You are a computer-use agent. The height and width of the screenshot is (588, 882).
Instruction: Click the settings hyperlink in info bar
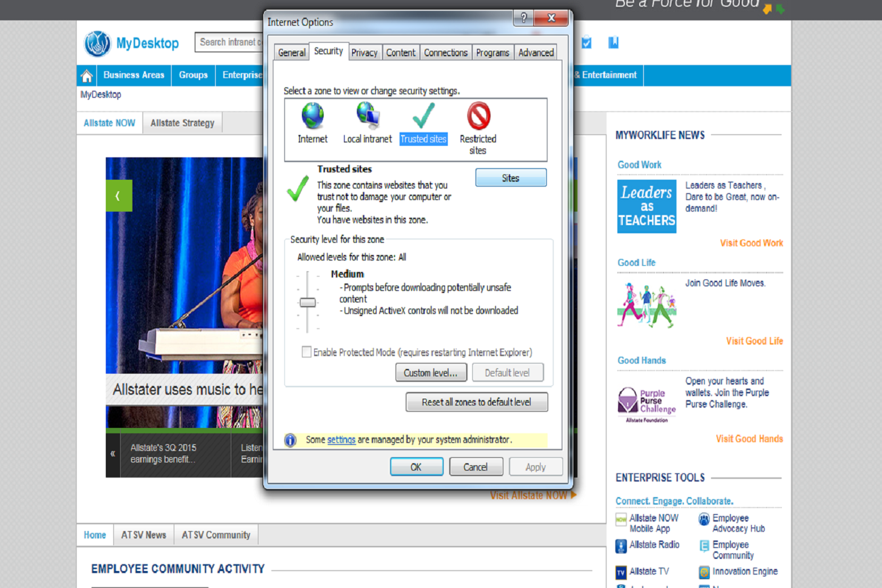point(341,439)
